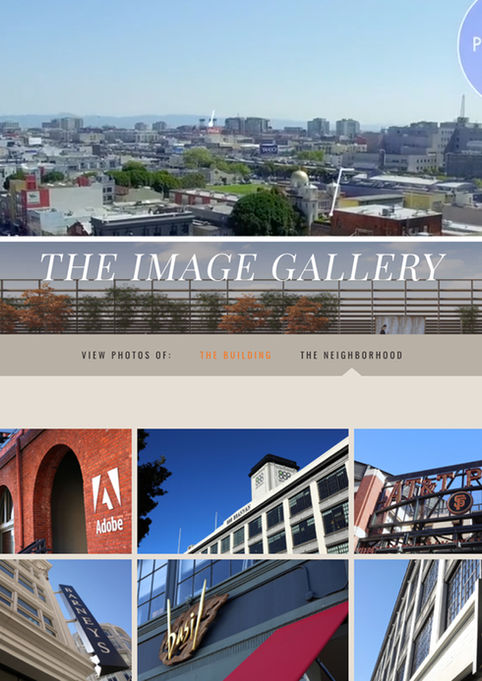Click The Image Gallery heading

click(x=242, y=267)
